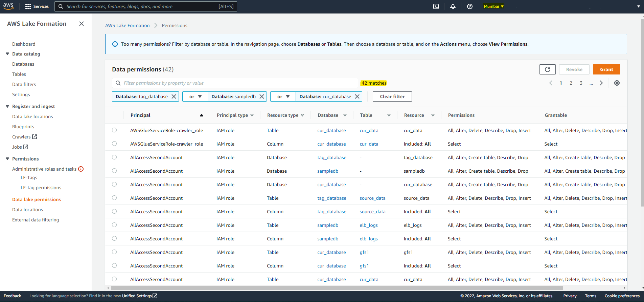
Task: Click the info icon in the banner
Action: pos(115,44)
